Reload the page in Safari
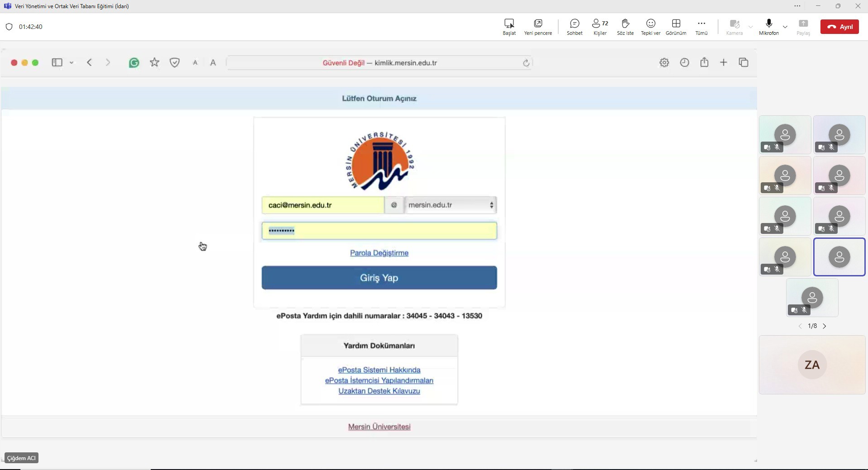Image resolution: width=868 pixels, height=470 pixels. pyautogui.click(x=526, y=63)
